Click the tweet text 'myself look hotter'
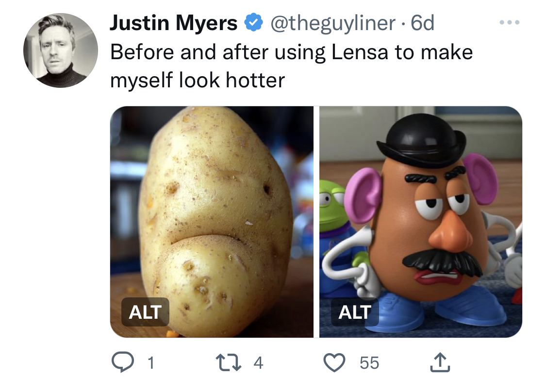Image resolution: width=546 pixels, height=392 pixels. (x=198, y=79)
